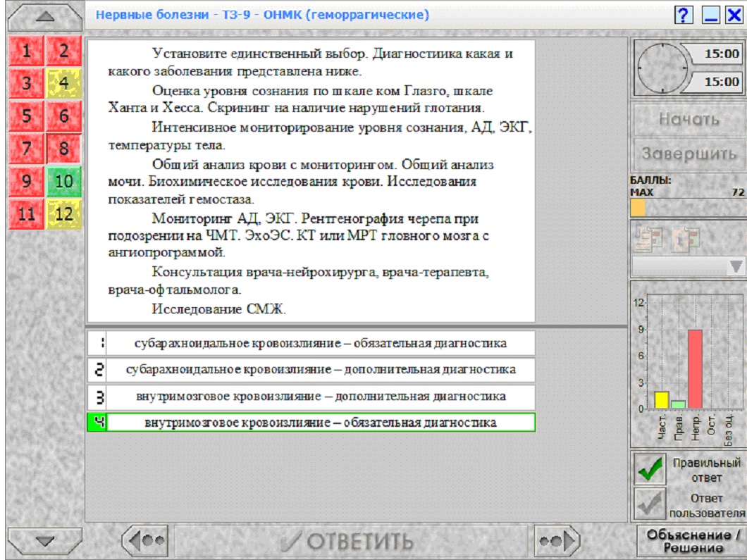
Task: Close the test window
Action: tap(734, 15)
